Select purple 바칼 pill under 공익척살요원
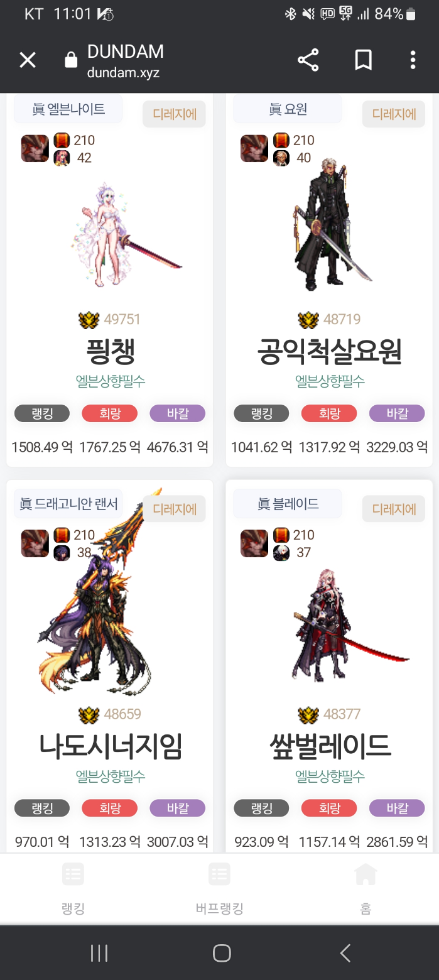 coord(397,413)
